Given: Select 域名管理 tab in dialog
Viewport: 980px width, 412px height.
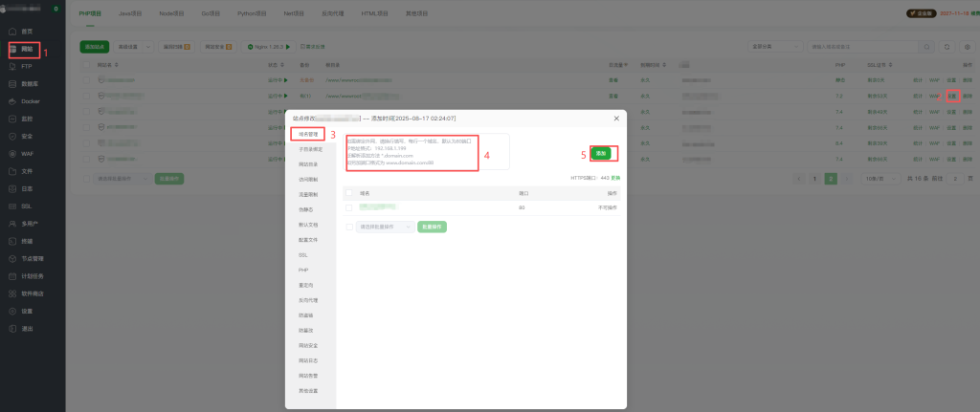Looking at the screenshot, I should 307,135.
